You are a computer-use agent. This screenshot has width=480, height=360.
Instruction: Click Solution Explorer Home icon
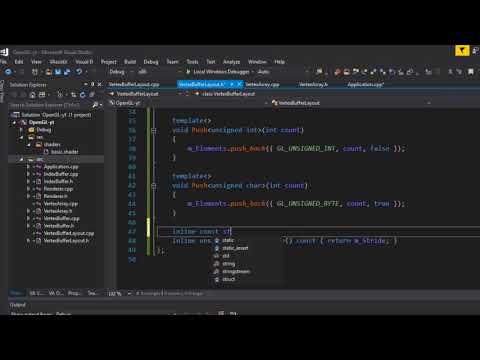(32, 95)
